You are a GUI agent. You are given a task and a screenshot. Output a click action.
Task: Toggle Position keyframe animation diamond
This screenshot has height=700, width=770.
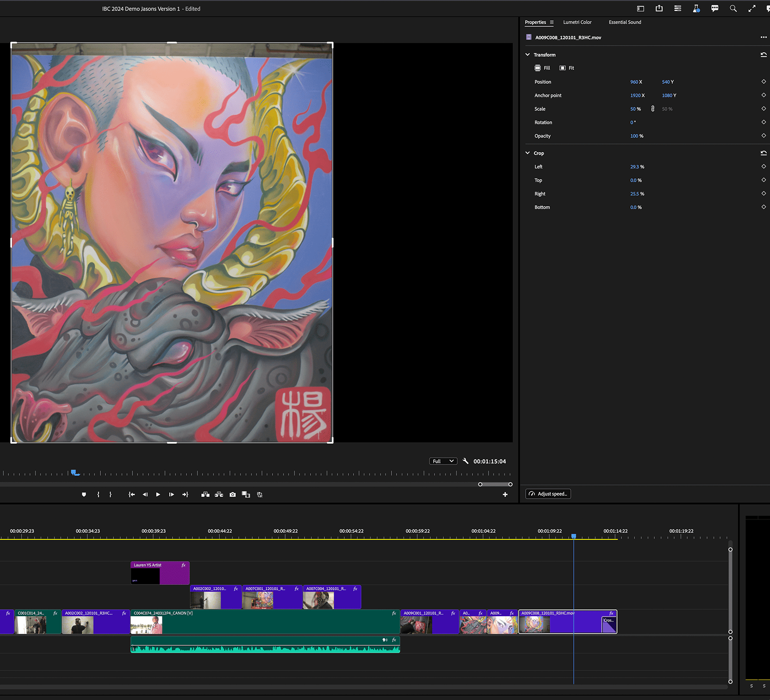pyautogui.click(x=764, y=81)
